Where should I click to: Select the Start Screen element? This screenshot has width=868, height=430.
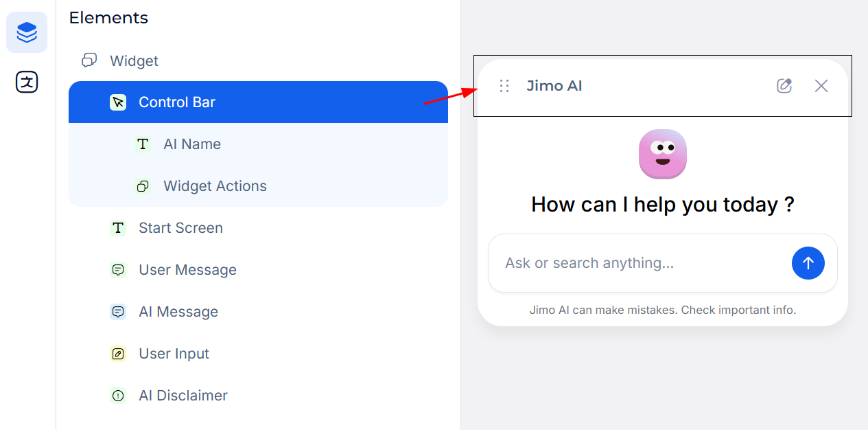pyautogui.click(x=180, y=228)
